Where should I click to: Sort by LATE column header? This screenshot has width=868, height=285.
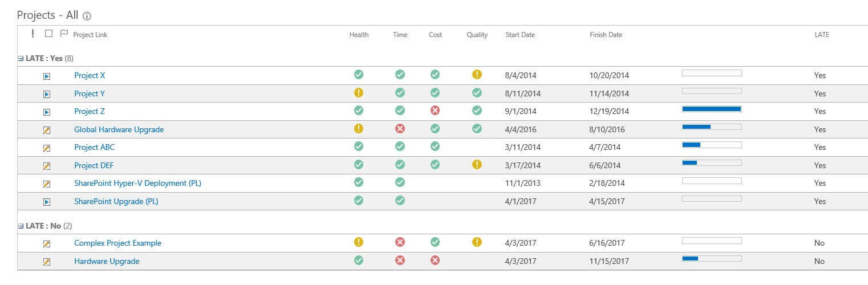pyautogui.click(x=821, y=35)
